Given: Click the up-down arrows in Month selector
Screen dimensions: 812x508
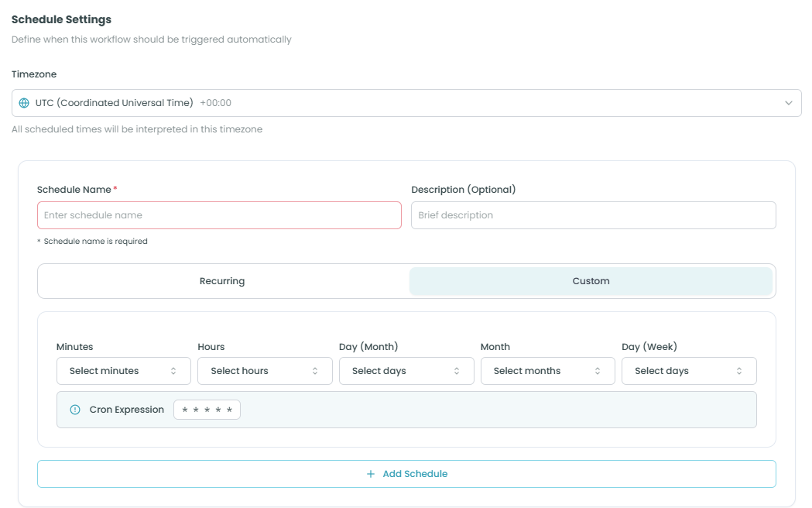Looking at the screenshot, I should (x=598, y=371).
